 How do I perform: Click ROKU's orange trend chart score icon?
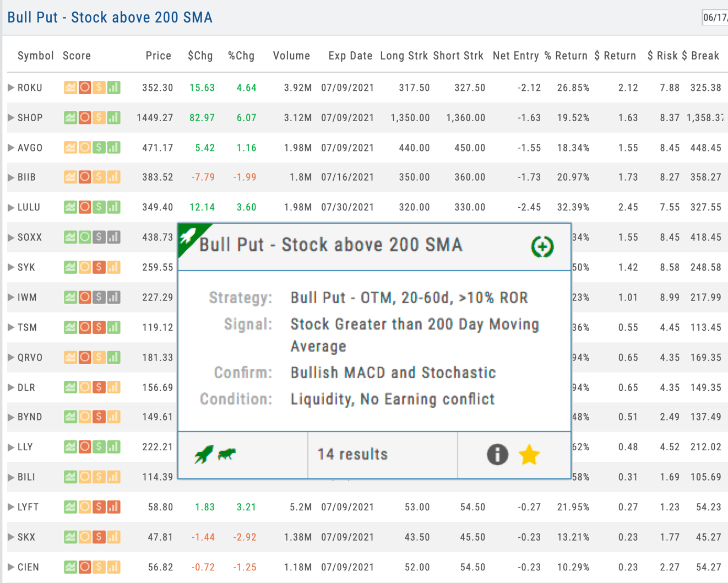pyautogui.click(x=70, y=88)
